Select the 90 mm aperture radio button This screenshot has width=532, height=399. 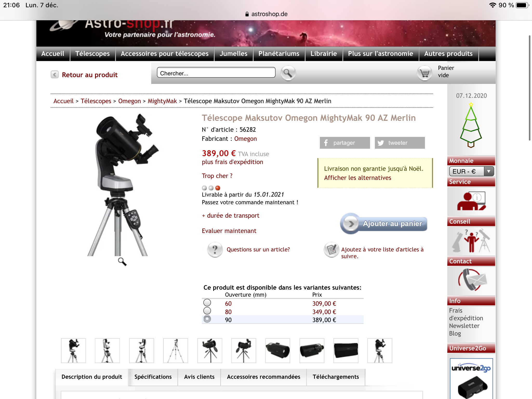[x=207, y=319]
